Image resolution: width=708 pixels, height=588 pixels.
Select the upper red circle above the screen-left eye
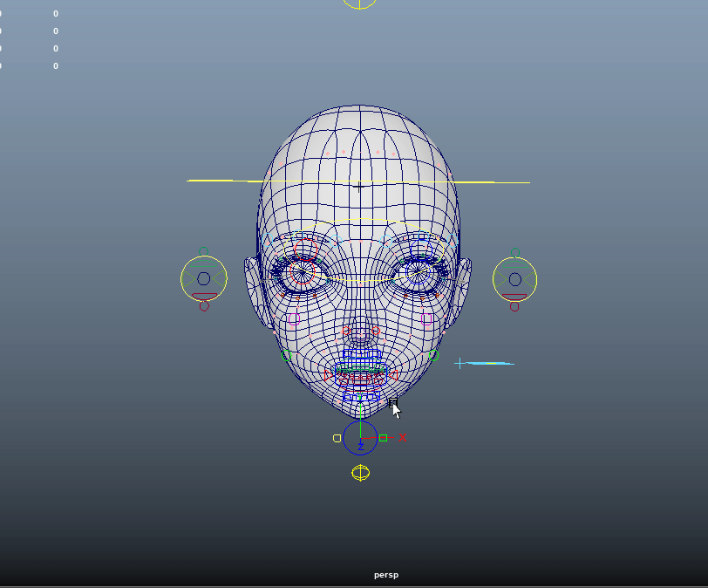[x=305, y=250]
